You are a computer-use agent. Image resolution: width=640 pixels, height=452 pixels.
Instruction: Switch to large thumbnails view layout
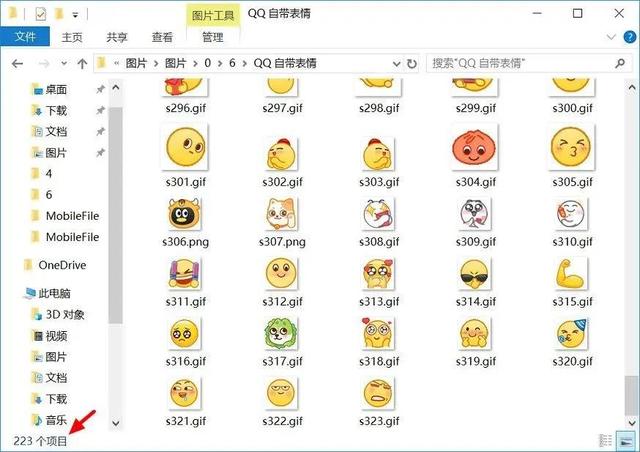(624, 441)
